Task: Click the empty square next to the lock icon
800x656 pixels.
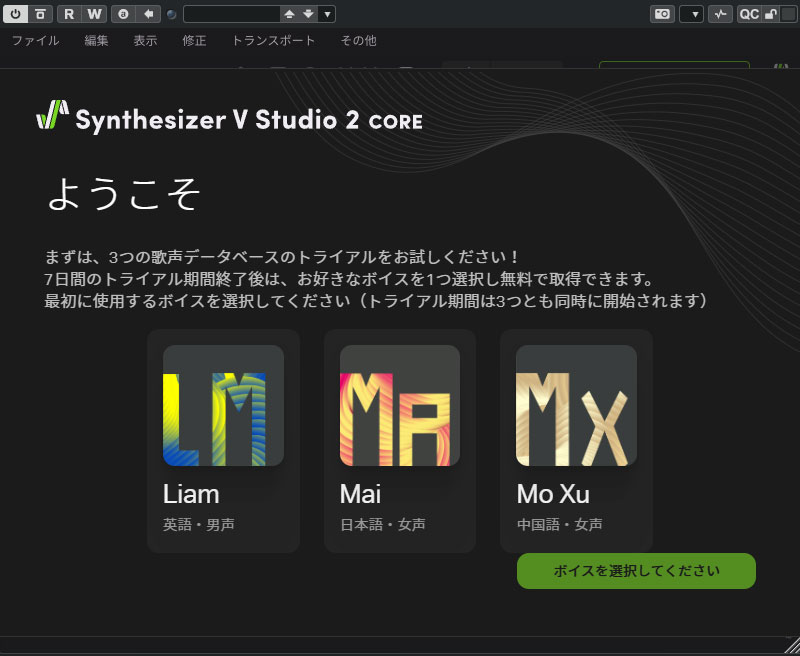Action: [x=788, y=14]
